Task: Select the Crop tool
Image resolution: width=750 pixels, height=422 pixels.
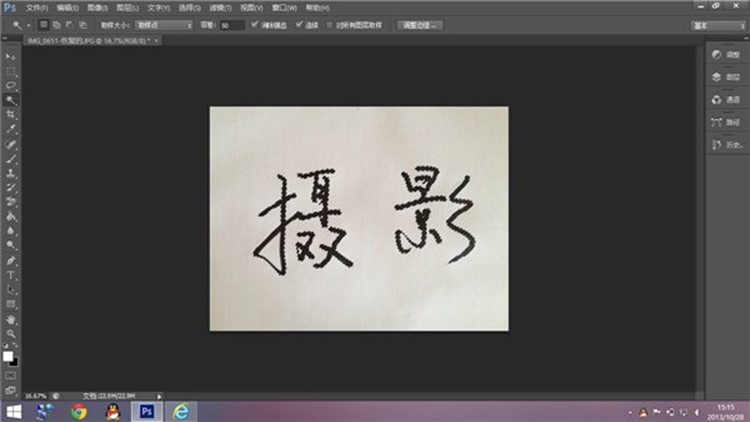Action: 11,115
